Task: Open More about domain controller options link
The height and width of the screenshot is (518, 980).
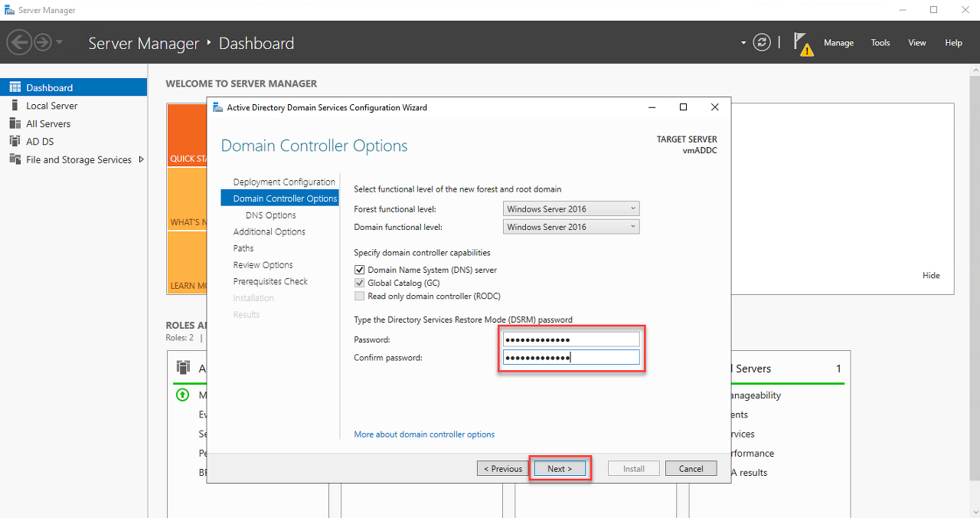Action: [x=424, y=434]
